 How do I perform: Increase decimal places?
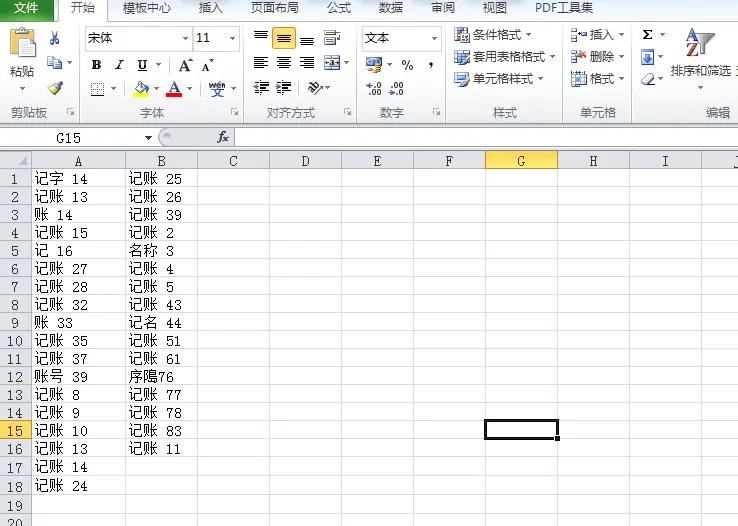point(374,88)
